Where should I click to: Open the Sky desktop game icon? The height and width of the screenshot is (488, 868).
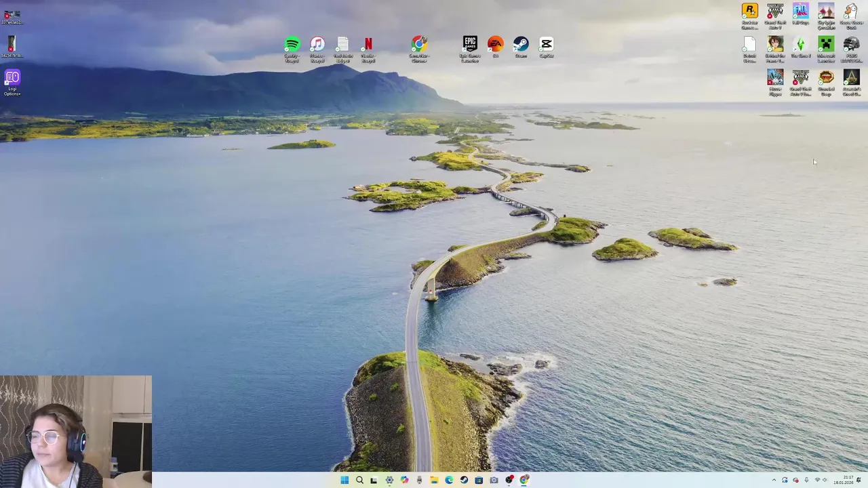point(826,16)
